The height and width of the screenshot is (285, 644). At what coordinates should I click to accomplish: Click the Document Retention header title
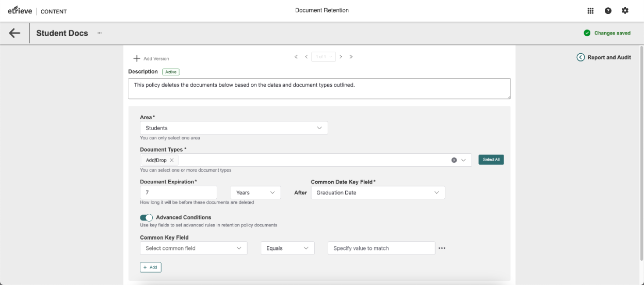coord(322,10)
